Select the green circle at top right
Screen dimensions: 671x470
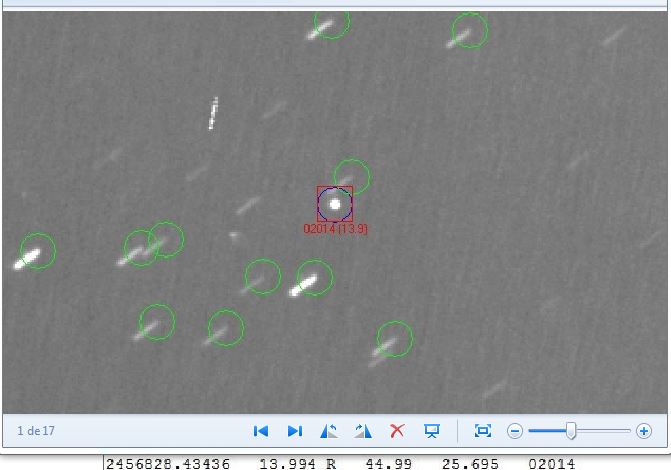(470, 30)
